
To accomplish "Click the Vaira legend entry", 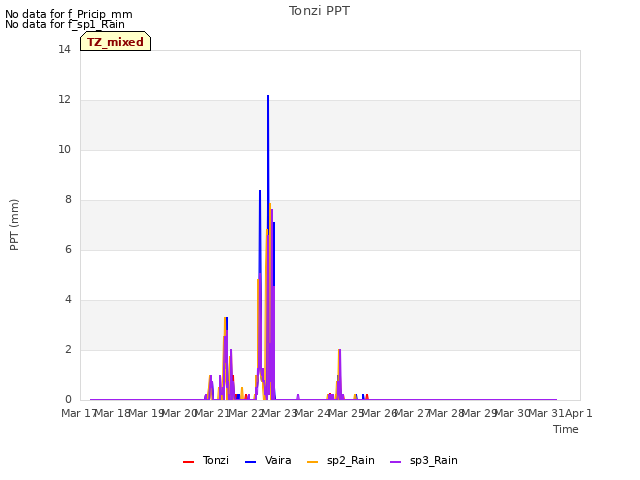I will coord(268,460).
